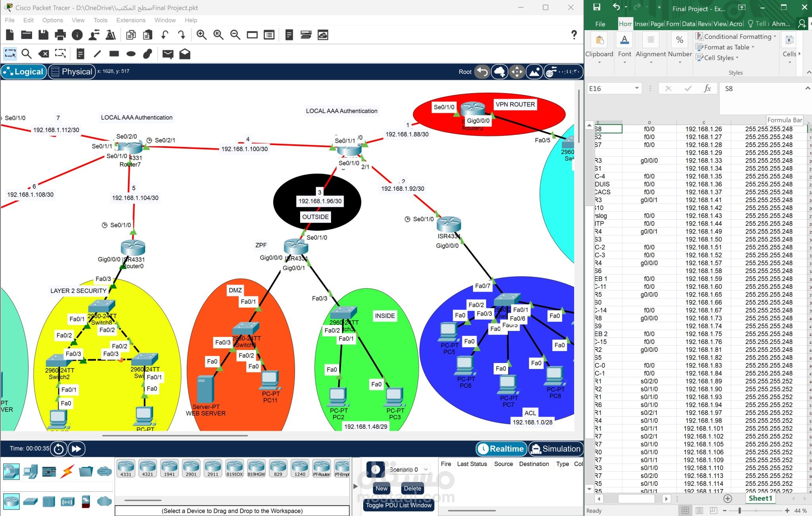
Task: Expand Excel Name Box dropdown arrow
Action: [637, 88]
